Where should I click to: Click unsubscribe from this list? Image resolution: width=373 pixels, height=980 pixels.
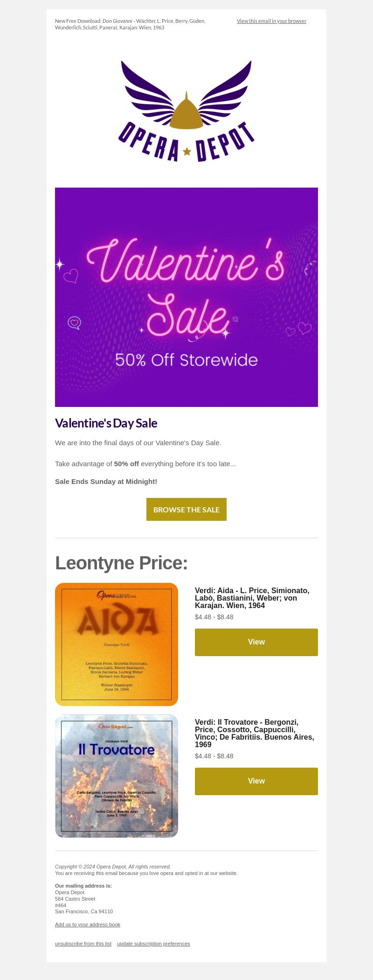pos(83,944)
